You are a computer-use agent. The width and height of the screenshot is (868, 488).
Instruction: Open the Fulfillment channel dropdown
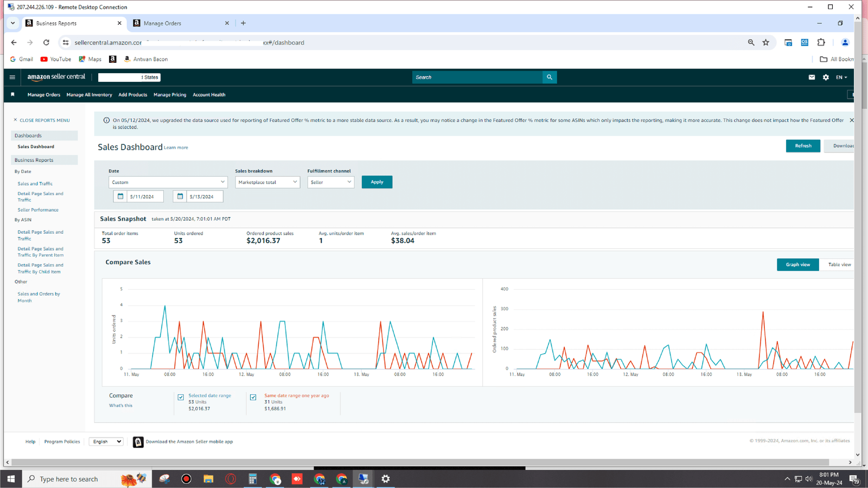pos(330,182)
